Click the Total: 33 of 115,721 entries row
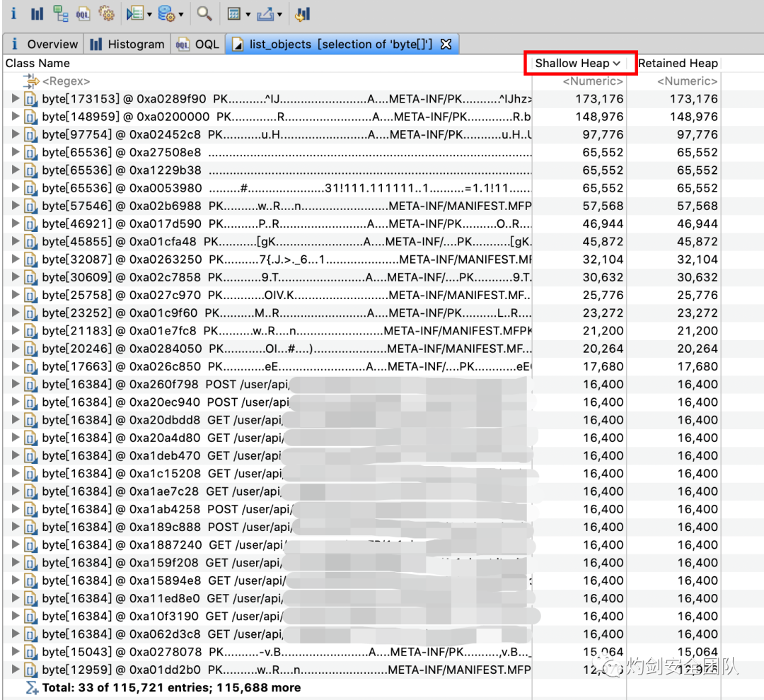This screenshot has height=700, width=764. click(171, 688)
